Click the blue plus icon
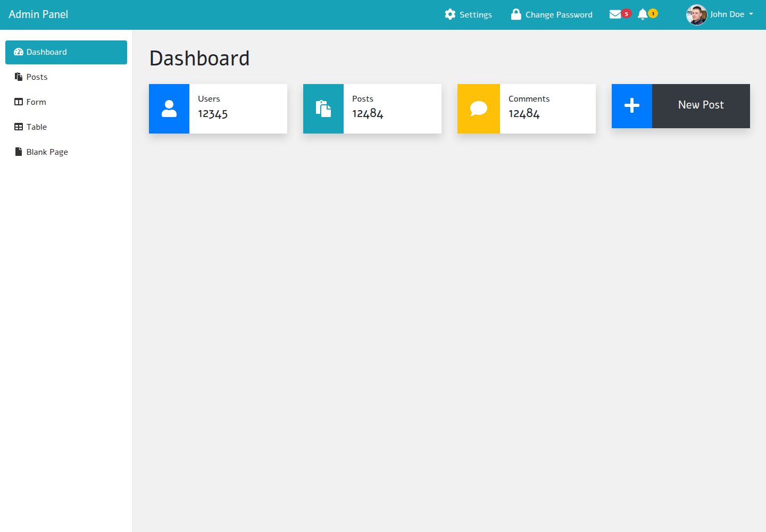 click(x=632, y=106)
